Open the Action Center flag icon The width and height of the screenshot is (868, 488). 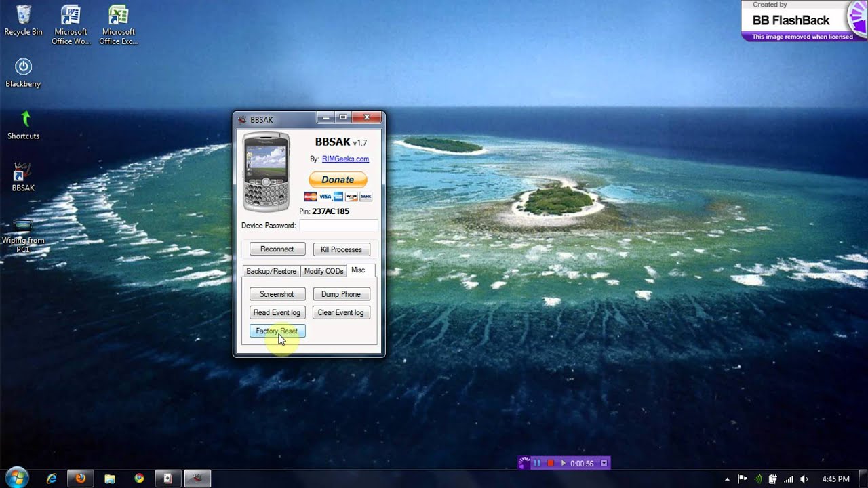pyautogui.click(x=743, y=479)
